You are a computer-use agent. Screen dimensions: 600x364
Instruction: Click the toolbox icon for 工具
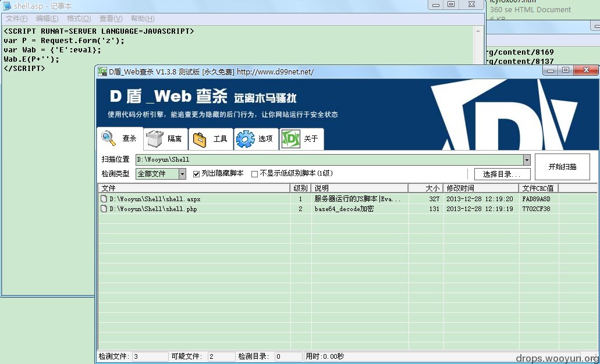(200, 139)
